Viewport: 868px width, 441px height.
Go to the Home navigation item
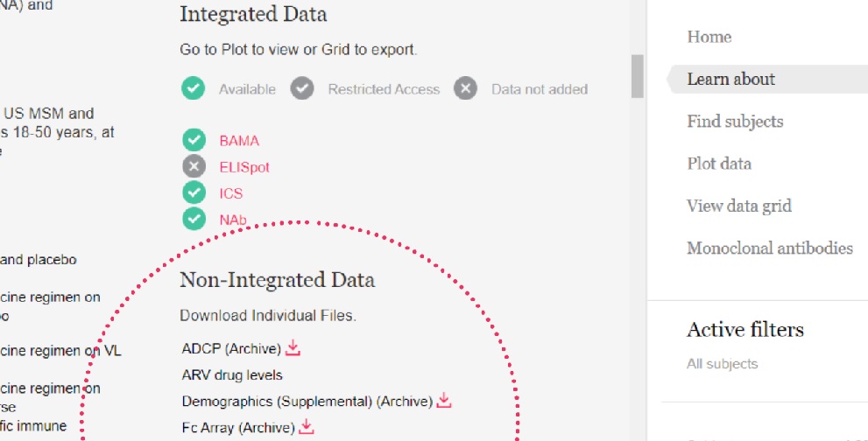tap(709, 37)
